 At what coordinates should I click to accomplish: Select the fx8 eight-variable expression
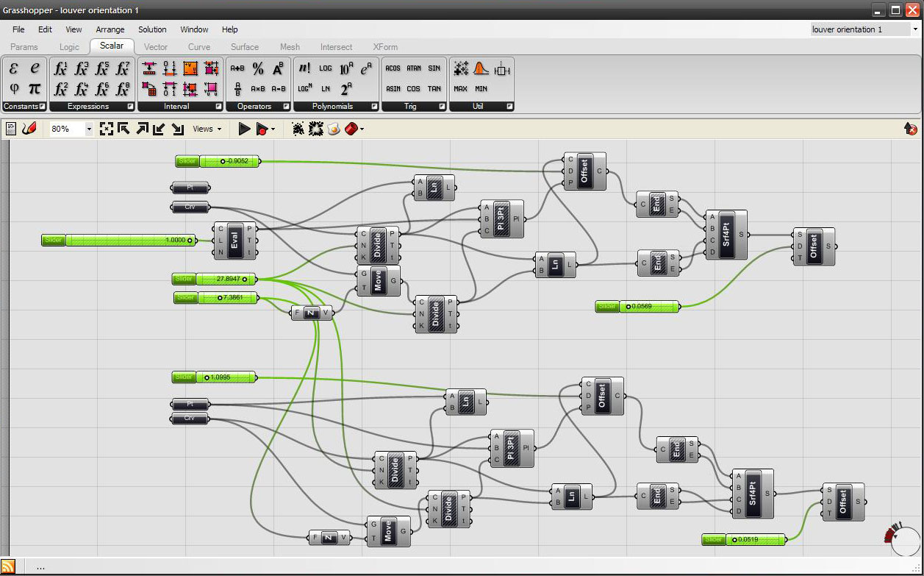123,89
